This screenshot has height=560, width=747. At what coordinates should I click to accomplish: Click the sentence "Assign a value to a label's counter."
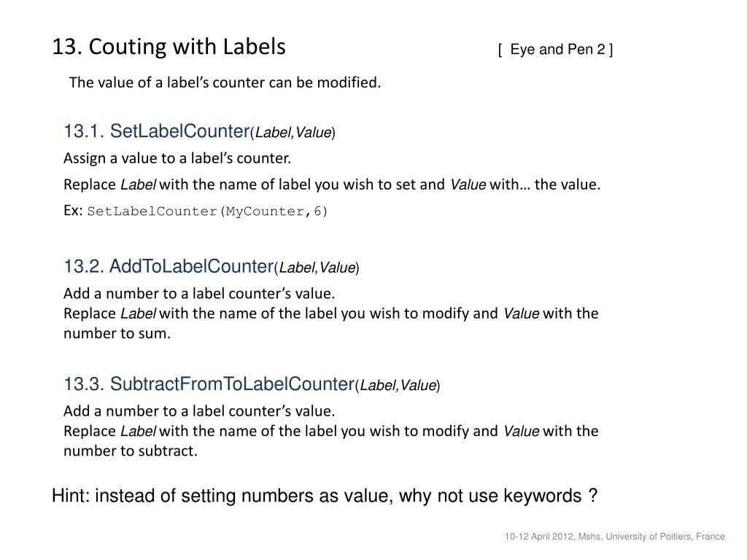pyautogui.click(x=177, y=158)
